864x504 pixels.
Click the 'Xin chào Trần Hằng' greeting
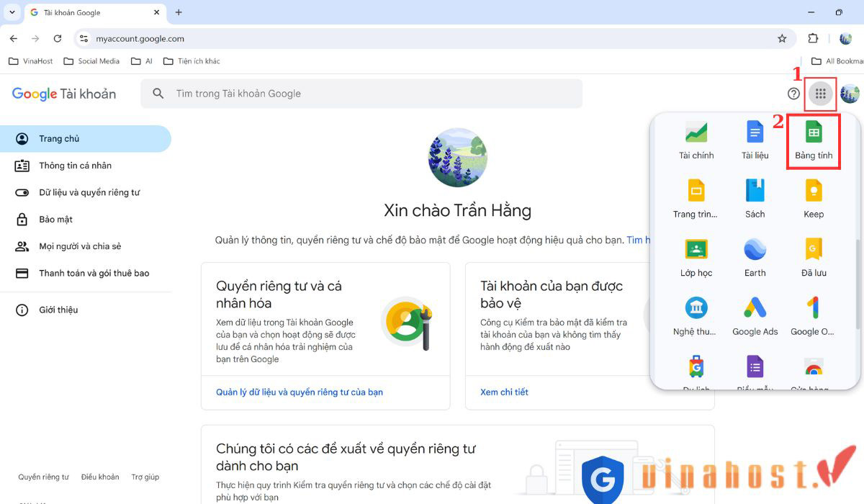tap(458, 211)
